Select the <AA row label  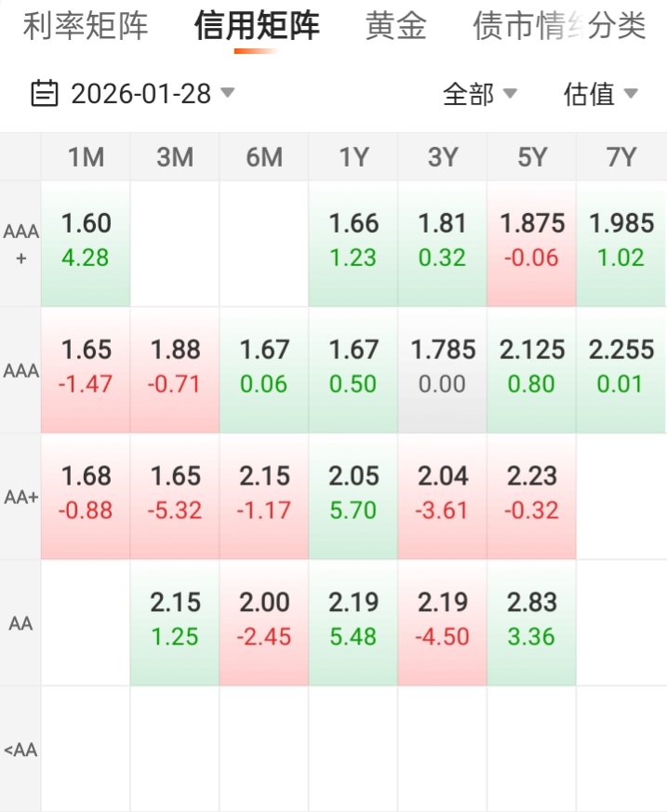pyautogui.click(x=20, y=750)
